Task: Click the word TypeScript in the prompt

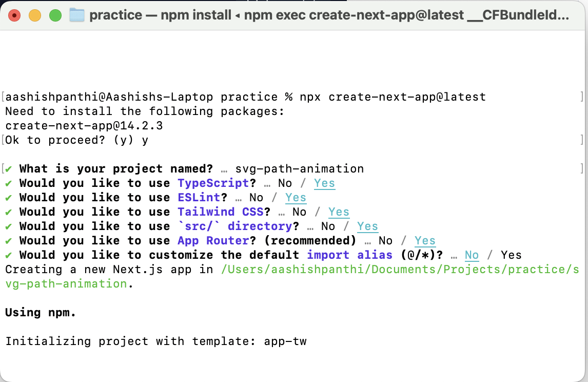Action: [x=213, y=183]
